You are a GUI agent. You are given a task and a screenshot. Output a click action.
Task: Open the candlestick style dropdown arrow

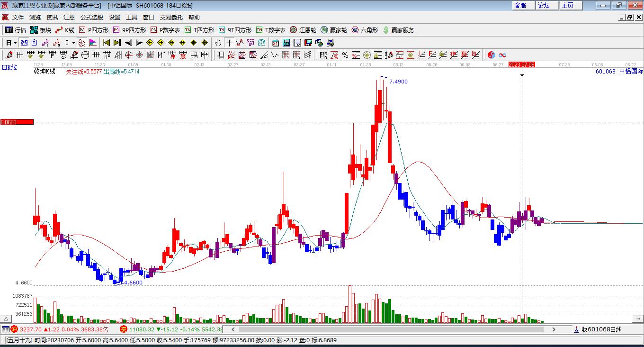click(x=73, y=43)
